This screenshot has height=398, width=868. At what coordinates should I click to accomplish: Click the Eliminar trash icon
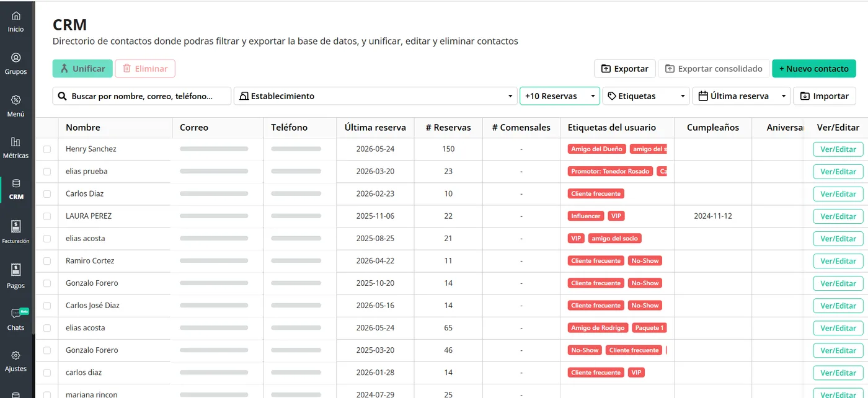pyautogui.click(x=127, y=68)
